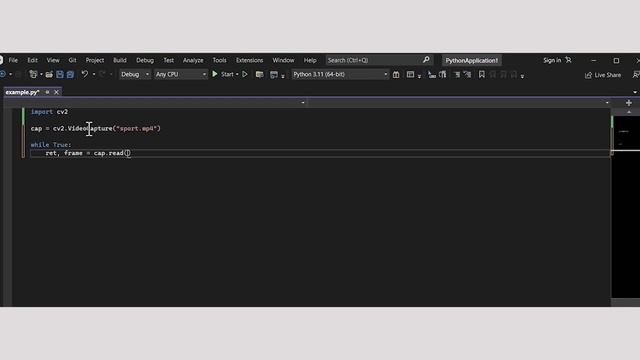Open the File menu
This screenshot has height=360, width=640.
[x=13, y=60]
